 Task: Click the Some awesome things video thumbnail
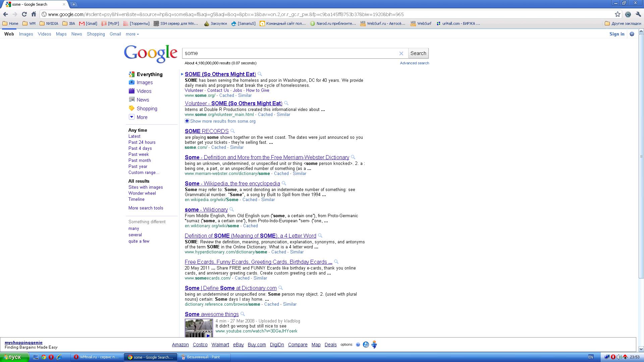pyautogui.click(x=199, y=328)
